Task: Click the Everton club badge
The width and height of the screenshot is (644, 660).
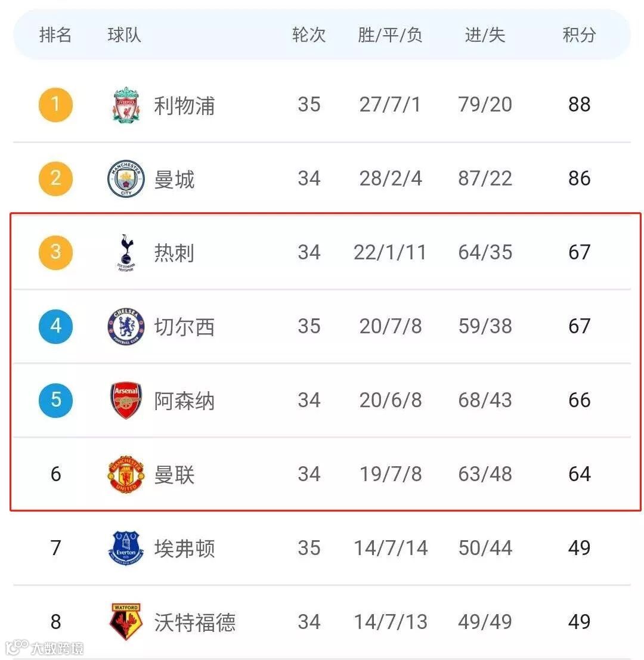Action: [126, 548]
